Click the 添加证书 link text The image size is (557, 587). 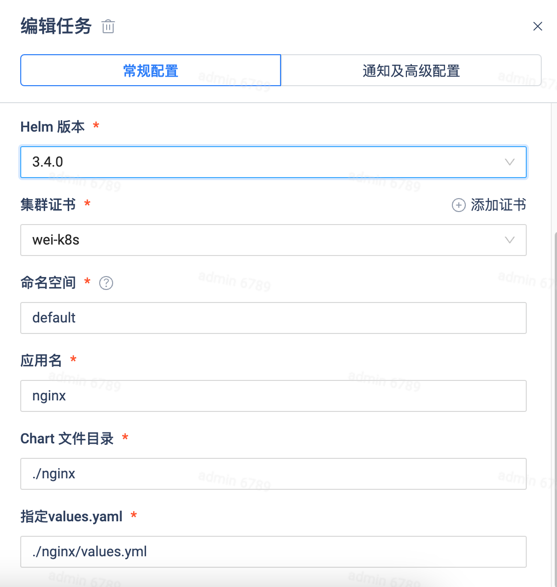tap(498, 205)
